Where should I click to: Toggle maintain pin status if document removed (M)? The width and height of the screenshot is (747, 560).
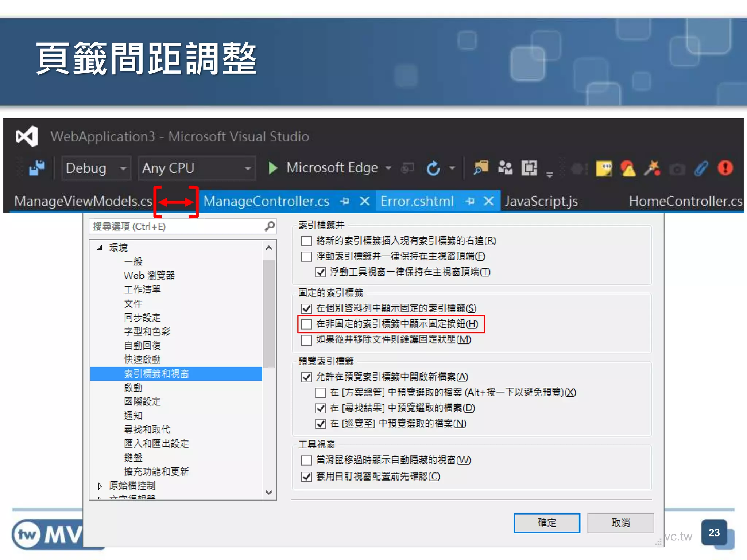[x=306, y=340]
